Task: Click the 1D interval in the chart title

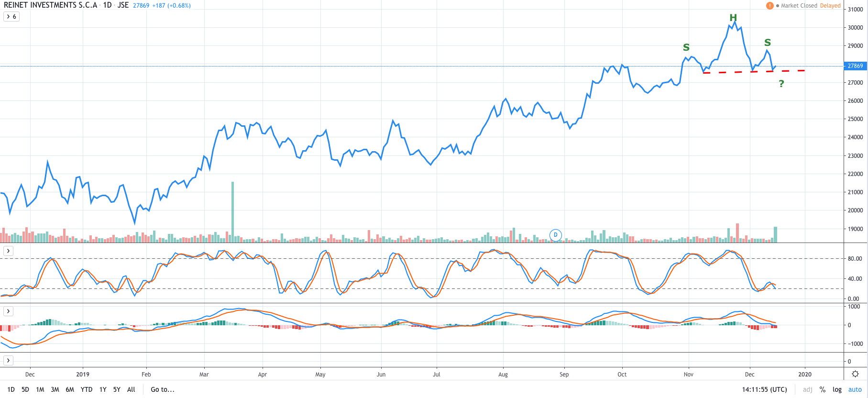Action: tap(107, 5)
